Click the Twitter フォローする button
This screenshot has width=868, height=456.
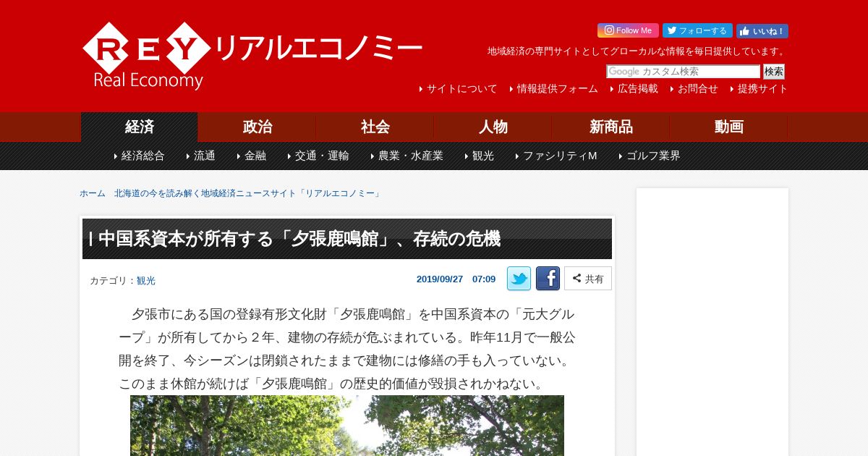(x=697, y=30)
